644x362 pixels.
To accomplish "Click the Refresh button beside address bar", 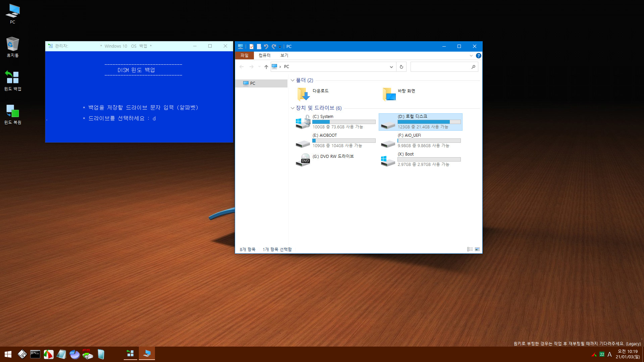I will [401, 67].
